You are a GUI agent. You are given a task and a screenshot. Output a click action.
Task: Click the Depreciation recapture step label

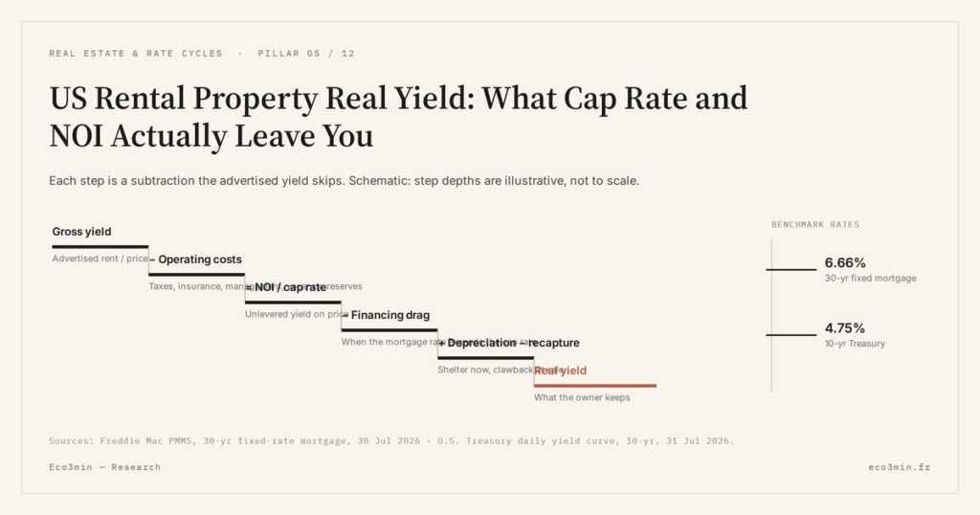pyautogui.click(x=509, y=343)
